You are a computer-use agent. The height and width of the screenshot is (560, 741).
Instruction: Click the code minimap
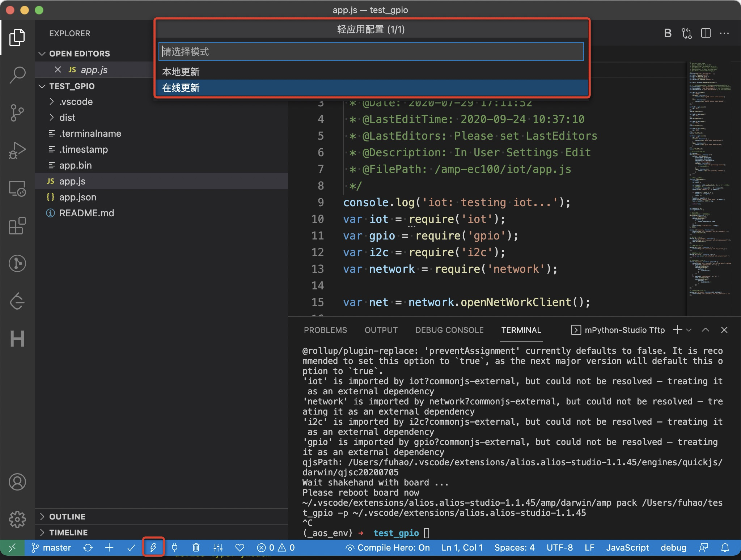[709, 179]
